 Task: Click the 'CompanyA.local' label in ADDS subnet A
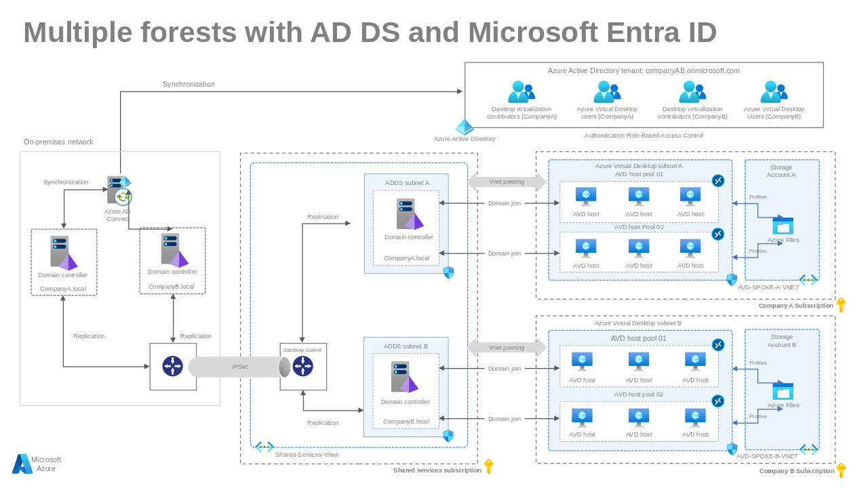pos(406,258)
